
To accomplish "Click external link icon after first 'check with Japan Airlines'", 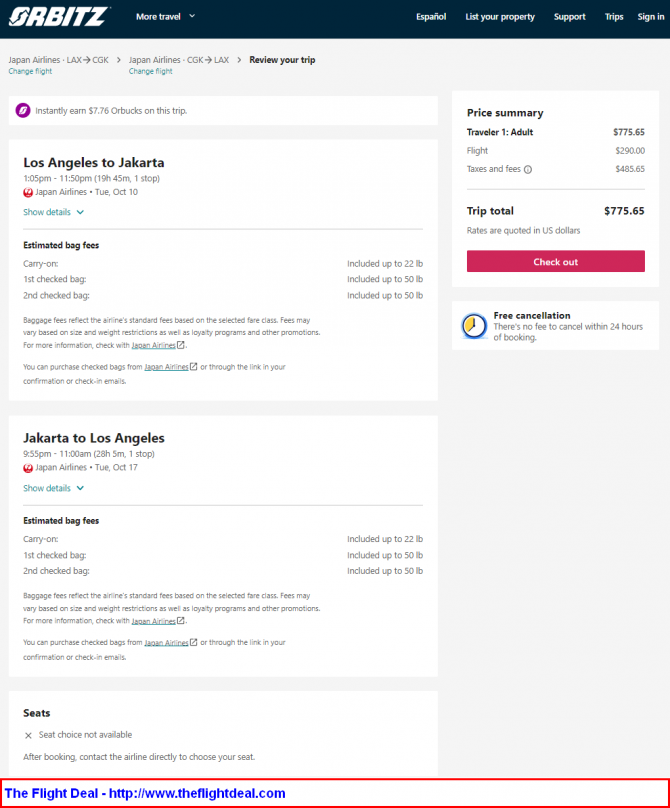I will click(181, 345).
